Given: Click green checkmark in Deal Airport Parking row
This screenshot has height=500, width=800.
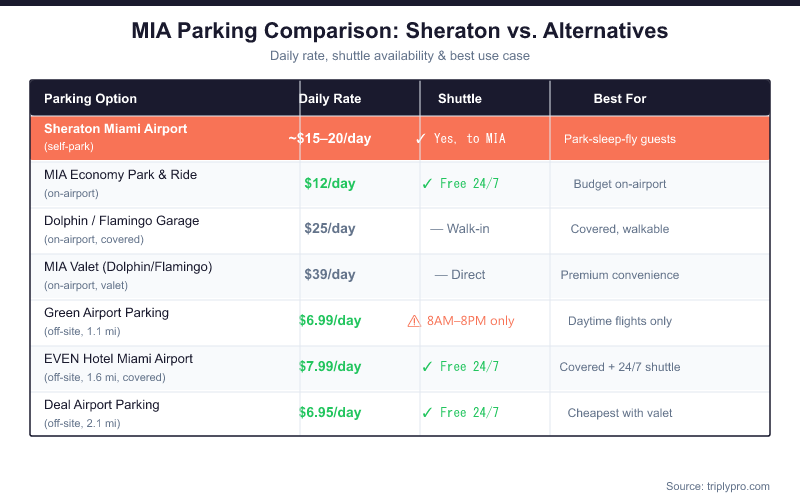Looking at the screenshot, I should [x=427, y=413].
